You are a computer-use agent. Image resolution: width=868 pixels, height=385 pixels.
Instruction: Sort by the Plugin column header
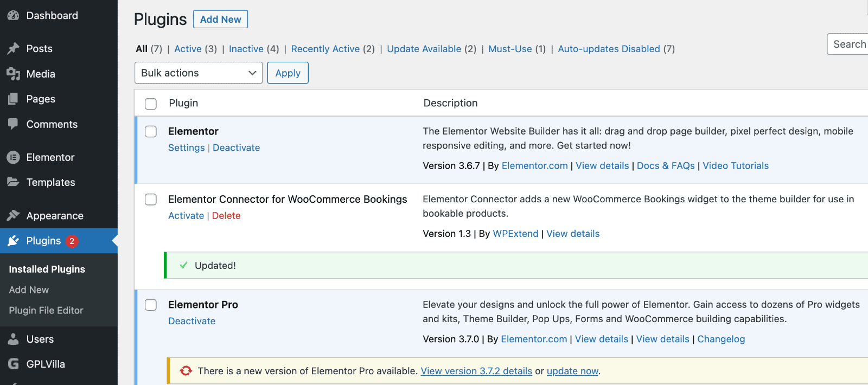point(183,103)
